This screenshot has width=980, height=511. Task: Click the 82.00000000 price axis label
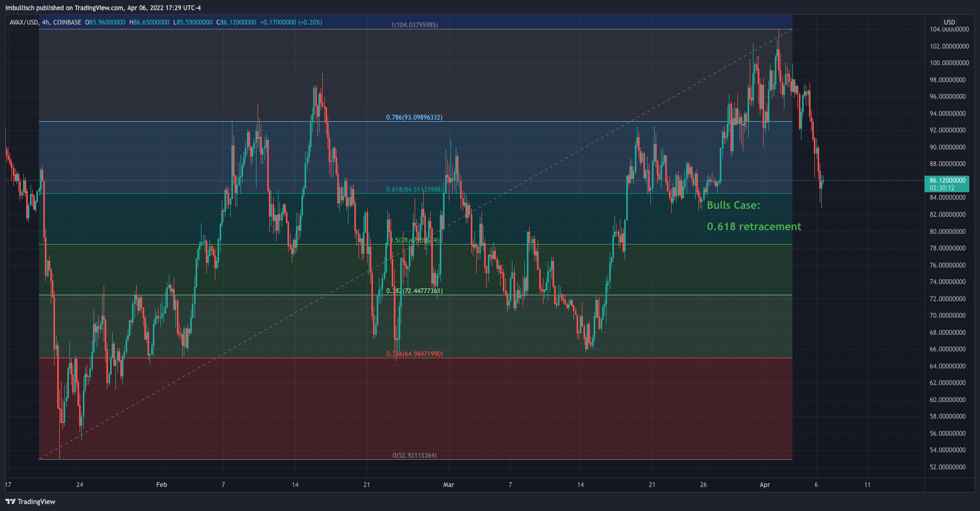click(949, 215)
